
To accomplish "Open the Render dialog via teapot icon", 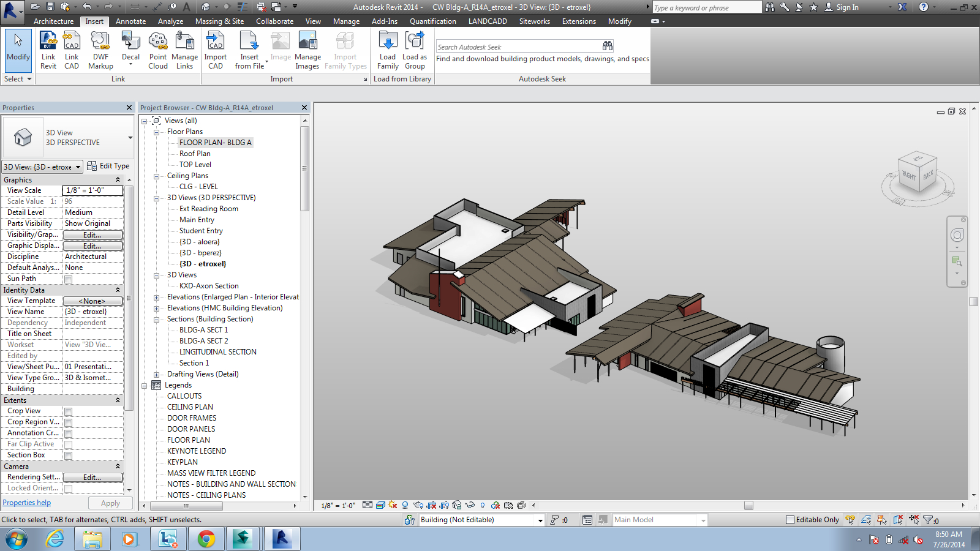I will pyautogui.click(x=418, y=505).
